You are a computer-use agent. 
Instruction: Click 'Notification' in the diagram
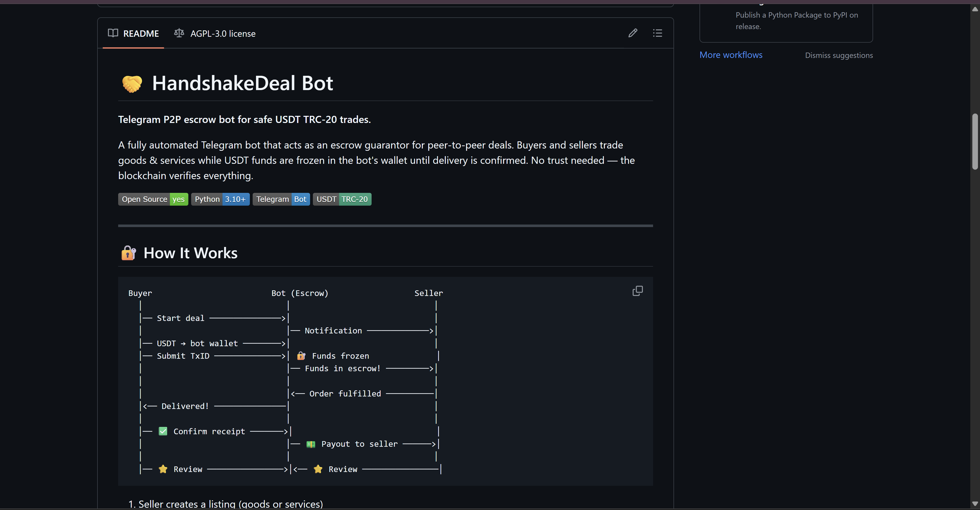tap(333, 330)
